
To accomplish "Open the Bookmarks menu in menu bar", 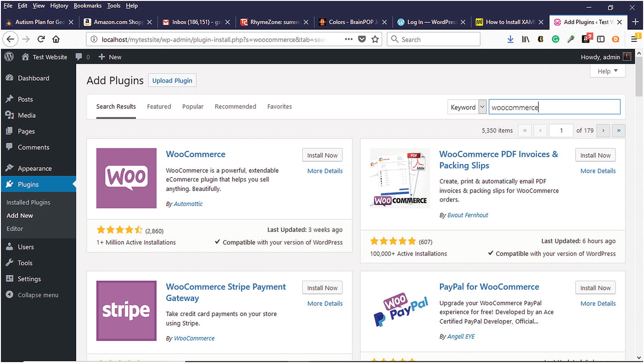I will tap(87, 6).
